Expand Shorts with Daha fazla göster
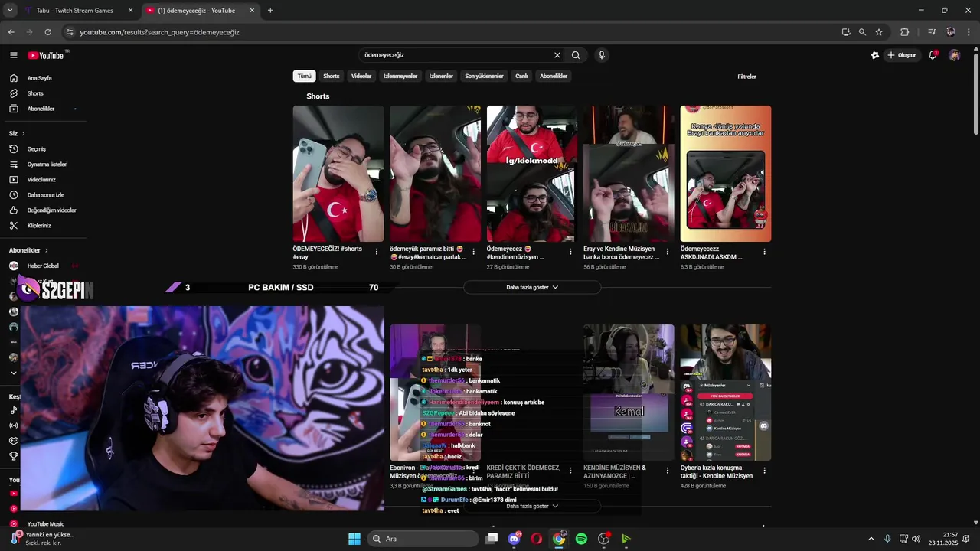This screenshot has width=980, height=551. 532,287
